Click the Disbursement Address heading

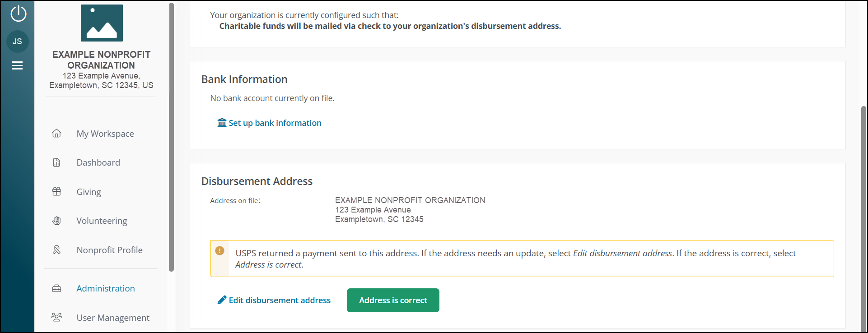coord(257,181)
